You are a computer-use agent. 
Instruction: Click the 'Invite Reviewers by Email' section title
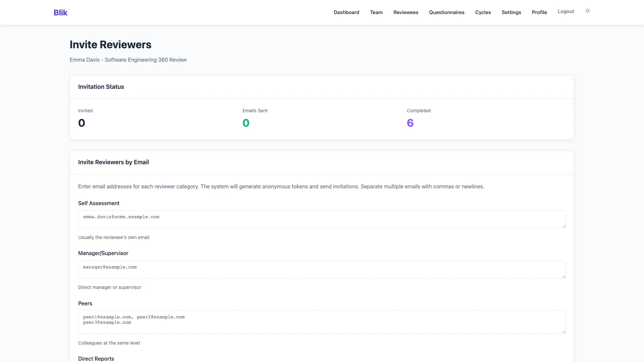(113, 162)
